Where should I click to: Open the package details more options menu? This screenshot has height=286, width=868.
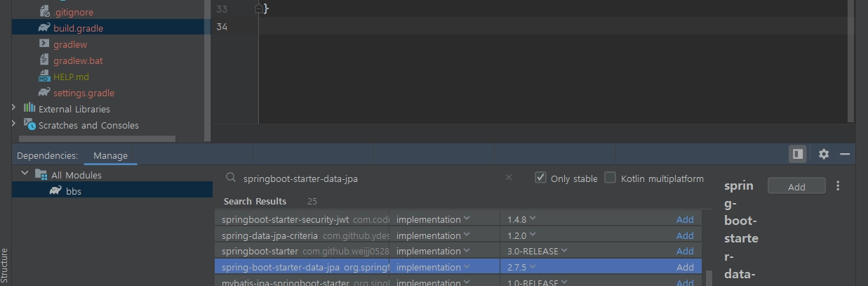(x=838, y=186)
